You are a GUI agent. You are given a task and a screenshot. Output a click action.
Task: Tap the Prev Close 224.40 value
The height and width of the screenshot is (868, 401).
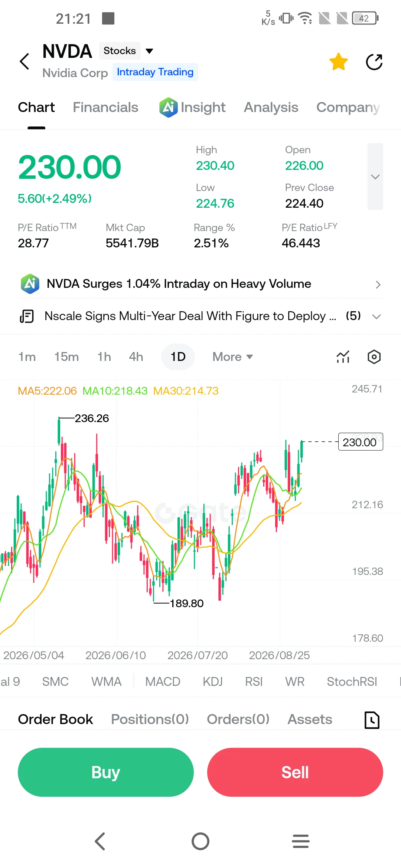click(304, 203)
